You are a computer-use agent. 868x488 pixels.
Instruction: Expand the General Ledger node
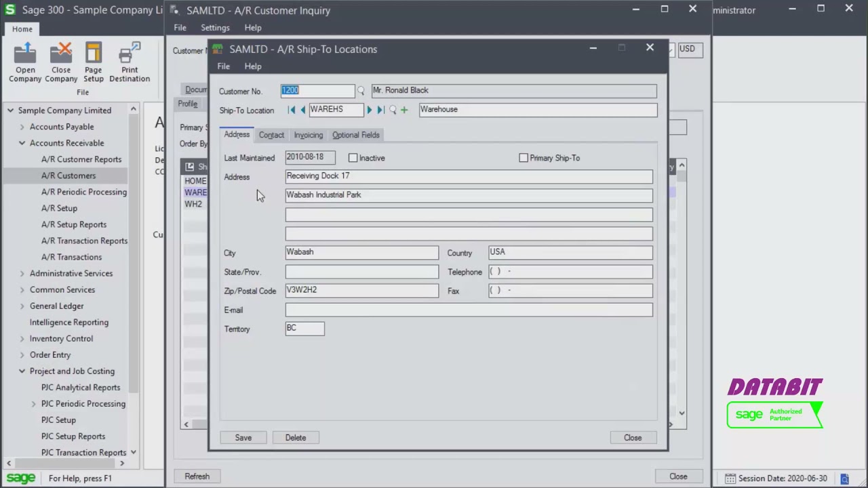pos(22,306)
